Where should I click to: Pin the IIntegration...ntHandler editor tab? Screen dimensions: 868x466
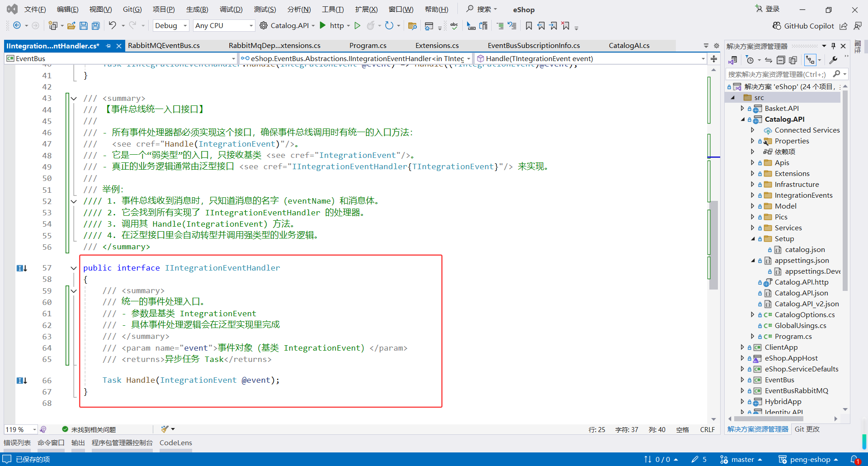[x=108, y=46]
